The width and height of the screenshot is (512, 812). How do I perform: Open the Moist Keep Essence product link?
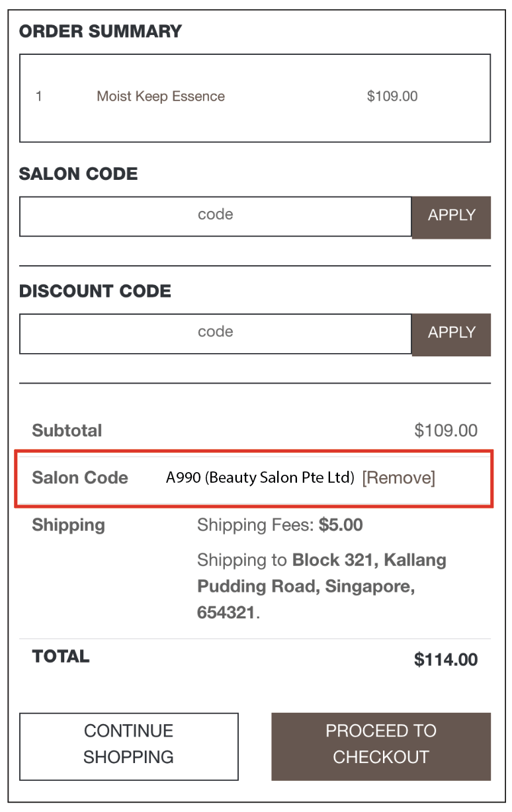point(161,97)
